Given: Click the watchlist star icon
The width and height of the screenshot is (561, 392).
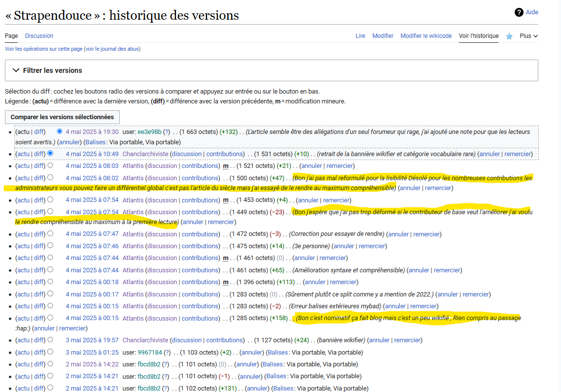Looking at the screenshot, I should click(509, 36).
